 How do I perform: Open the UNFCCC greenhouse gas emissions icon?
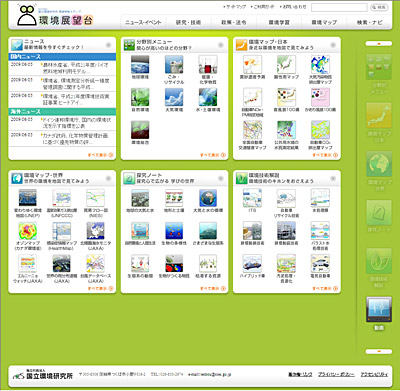[x=62, y=198]
